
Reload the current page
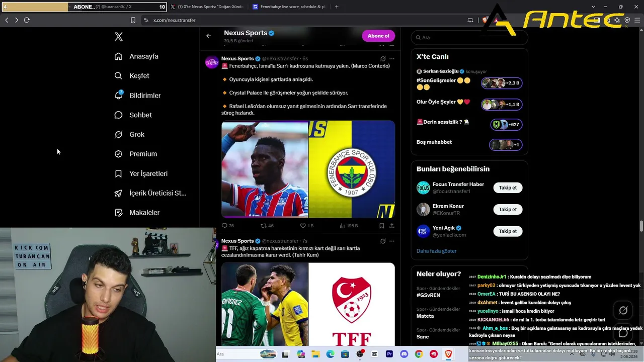[x=27, y=20]
